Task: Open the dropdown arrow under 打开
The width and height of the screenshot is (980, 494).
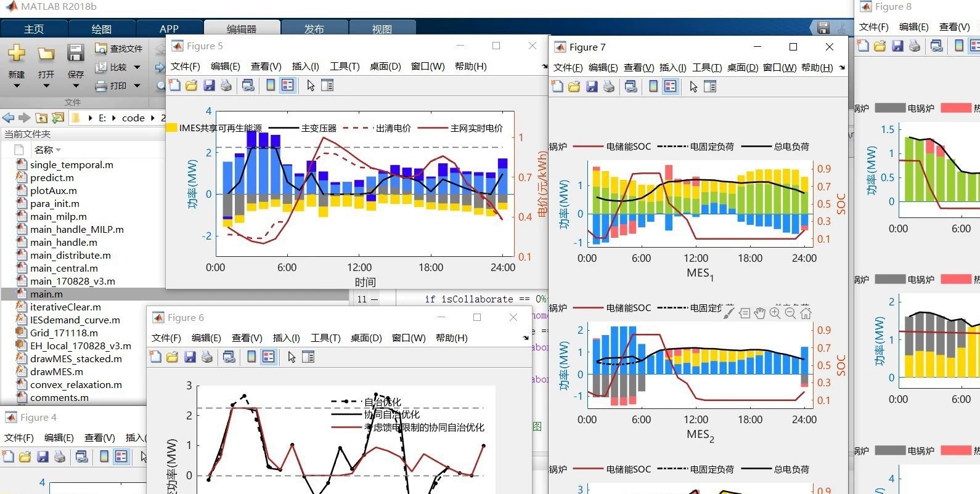Action: [x=46, y=86]
